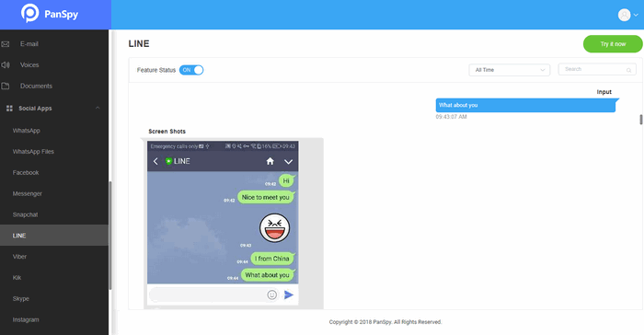Click the "Screen Shots" label
The width and height of the screenshot is (644, 335).
coord(167,132)
